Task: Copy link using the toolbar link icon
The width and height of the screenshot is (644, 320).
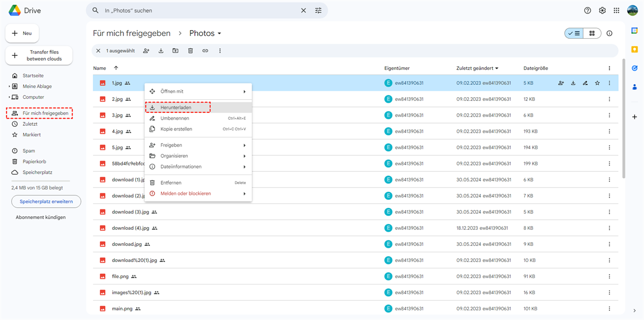Action: click(x=205, y=51)
